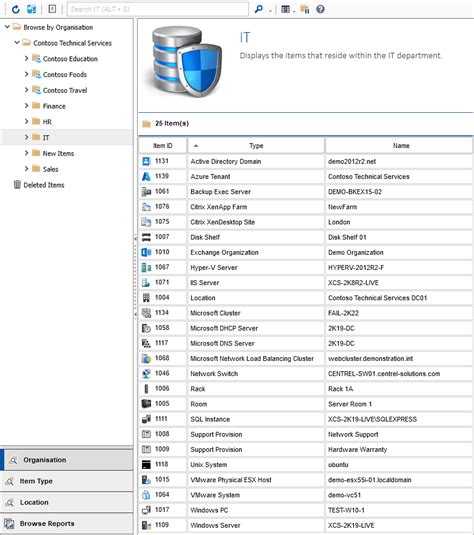
Task: Click the Azure Tenant row icon
Action: 146,176
